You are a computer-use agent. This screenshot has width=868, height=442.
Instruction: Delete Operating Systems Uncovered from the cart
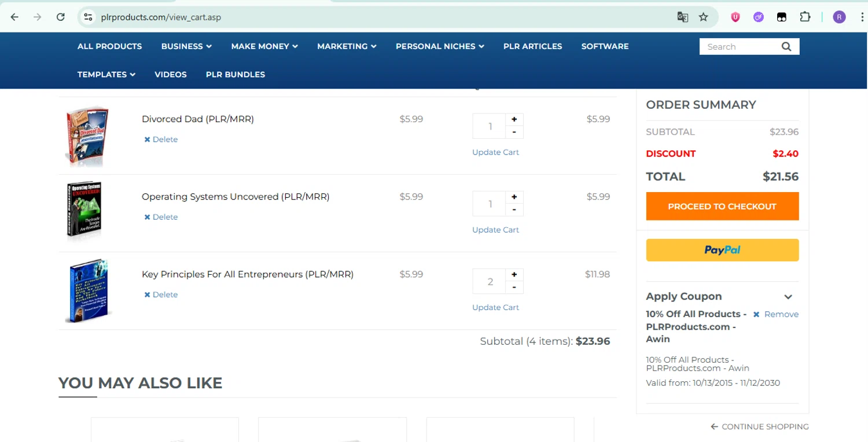point(161,217)
